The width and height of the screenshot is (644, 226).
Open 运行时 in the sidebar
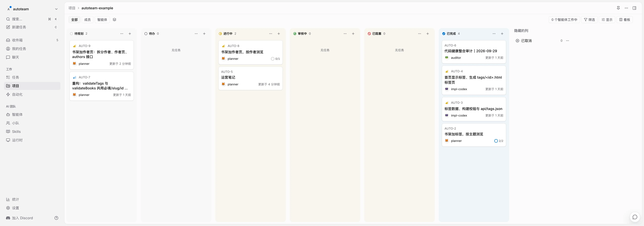[32, 140]
